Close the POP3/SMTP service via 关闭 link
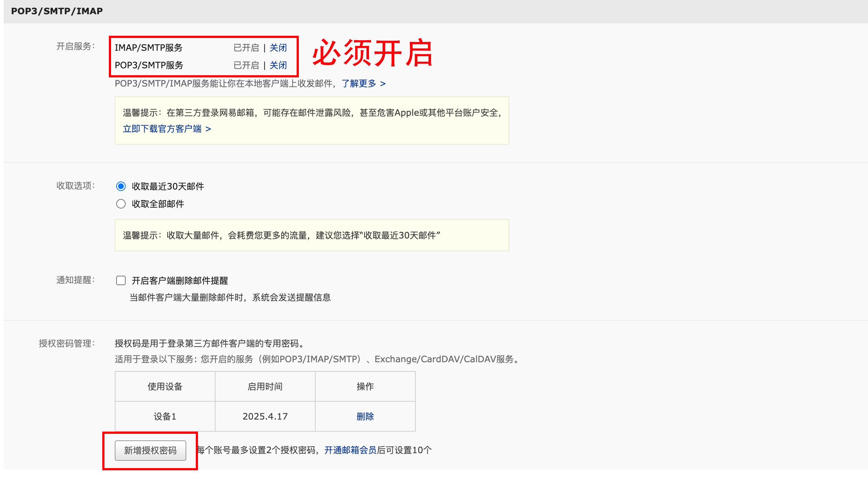868x482 pixels. tap(278, 65)
